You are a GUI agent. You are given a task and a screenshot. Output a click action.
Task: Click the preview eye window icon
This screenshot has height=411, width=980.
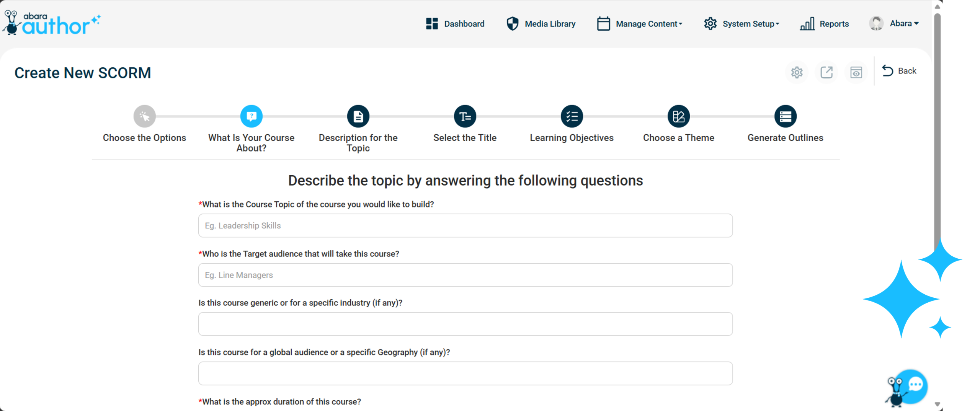click(856, 72)
